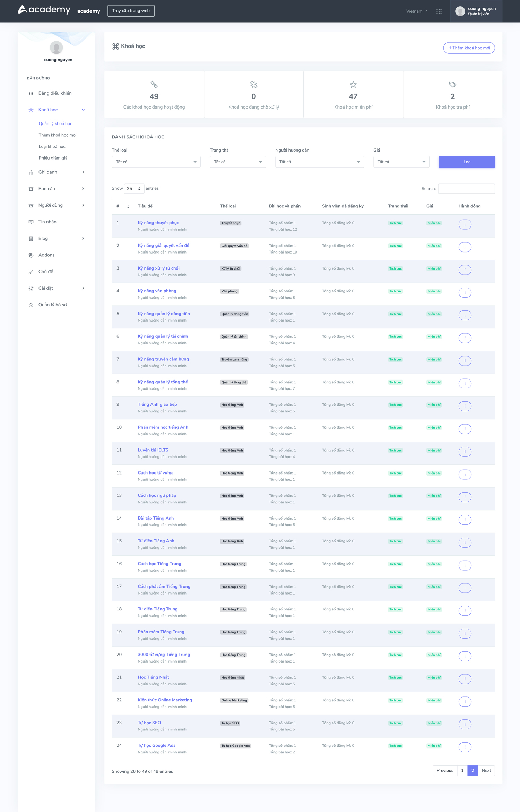Open actions menu for Tự học Google Ads
Viewport: 520px width, 812px height.
[465, 747]
